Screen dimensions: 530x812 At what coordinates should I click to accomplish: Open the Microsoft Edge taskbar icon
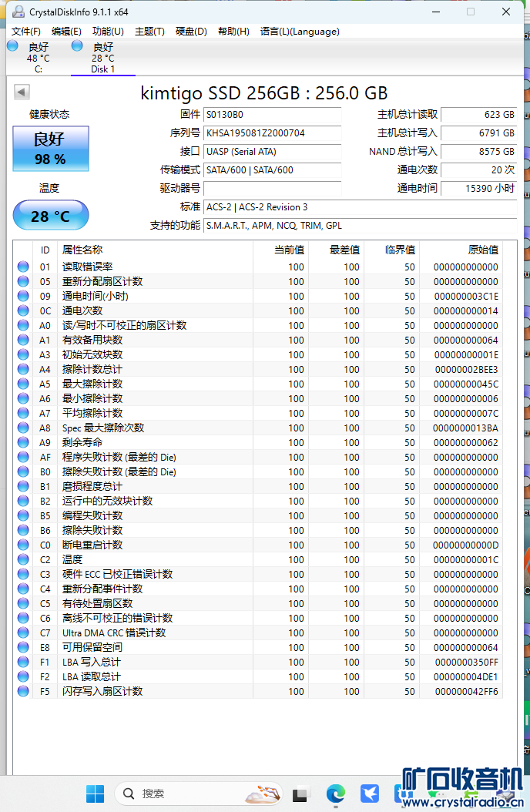(x=335, y=794)
